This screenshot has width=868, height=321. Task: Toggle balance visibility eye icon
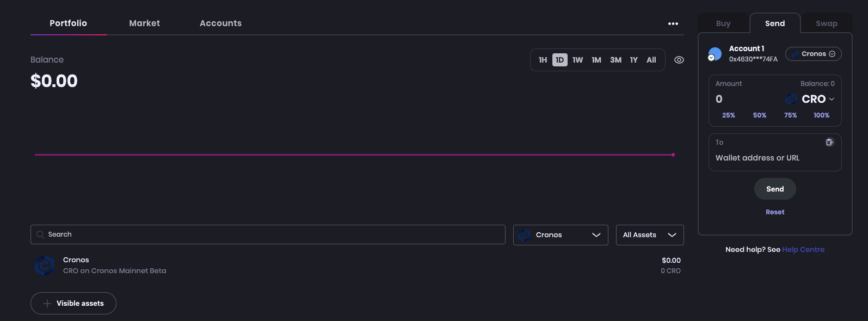(679, 60)
